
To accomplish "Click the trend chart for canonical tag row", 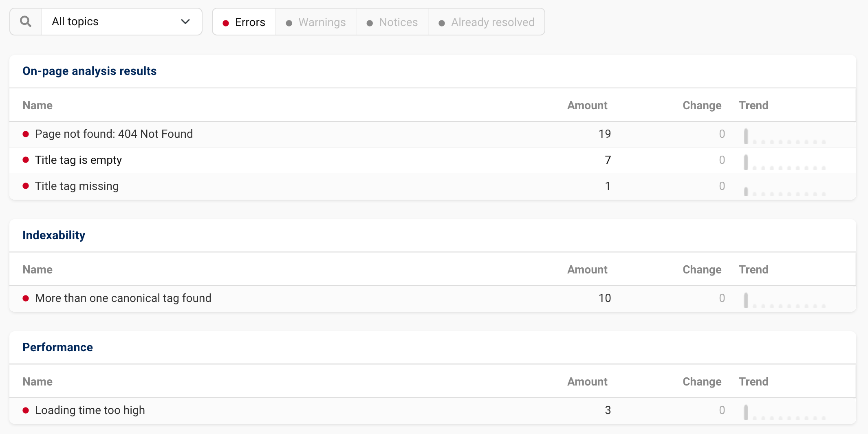I will pyautogui.click(x=784, y=300).
